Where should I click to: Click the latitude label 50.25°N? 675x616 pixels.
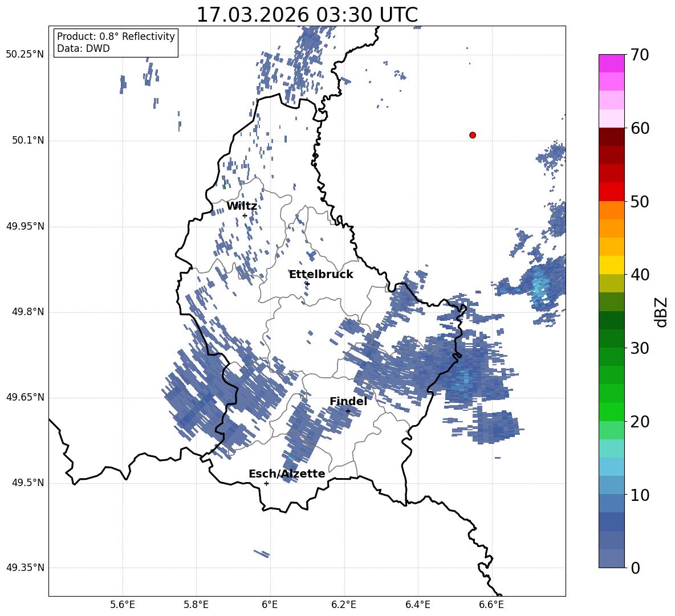point(25,55)
